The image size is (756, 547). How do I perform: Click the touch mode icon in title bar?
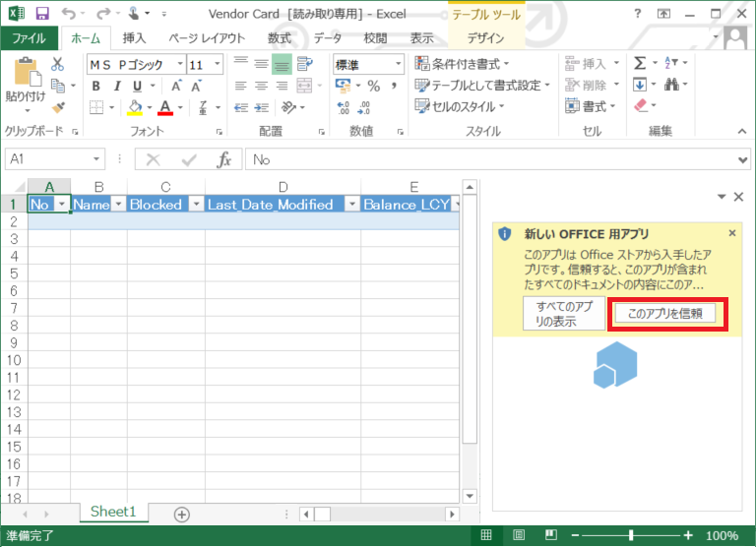point(134,14)
